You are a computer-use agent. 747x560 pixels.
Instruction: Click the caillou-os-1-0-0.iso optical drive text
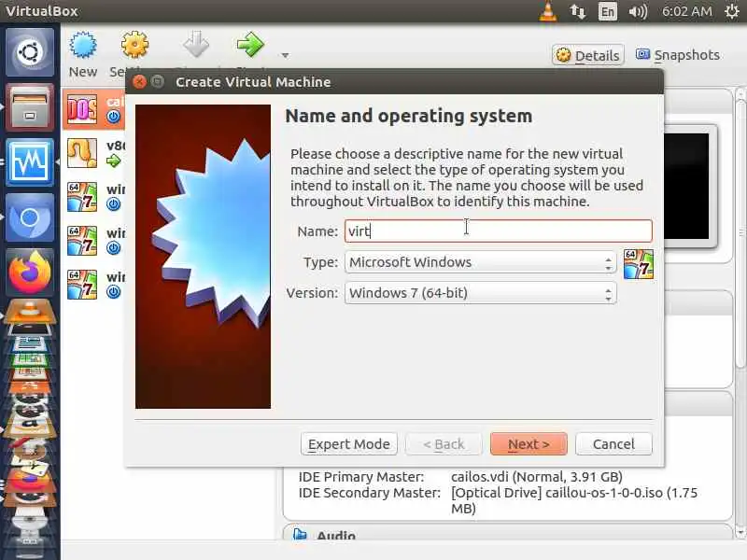574,500
